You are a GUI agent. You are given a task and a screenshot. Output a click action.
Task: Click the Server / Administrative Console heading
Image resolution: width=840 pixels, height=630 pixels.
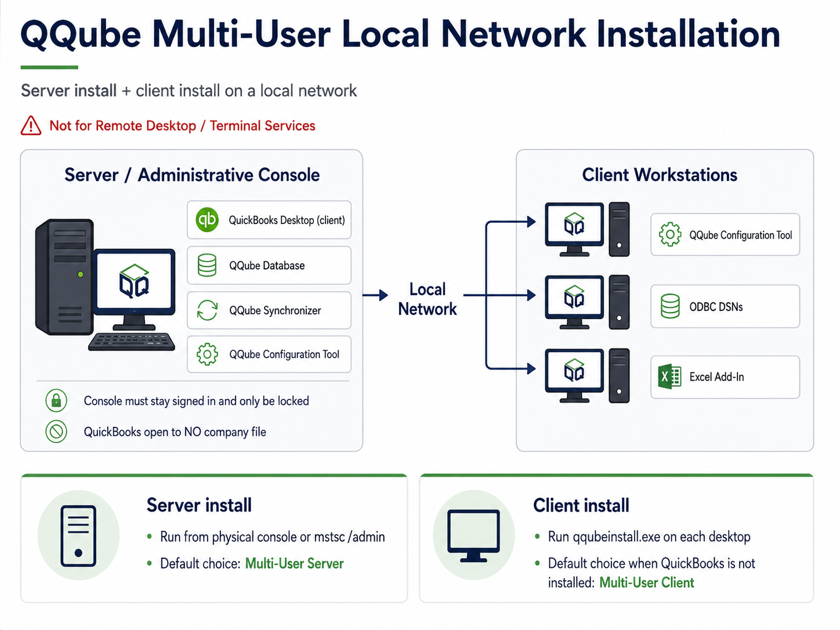pyautogui.click(x=192, y=175)
